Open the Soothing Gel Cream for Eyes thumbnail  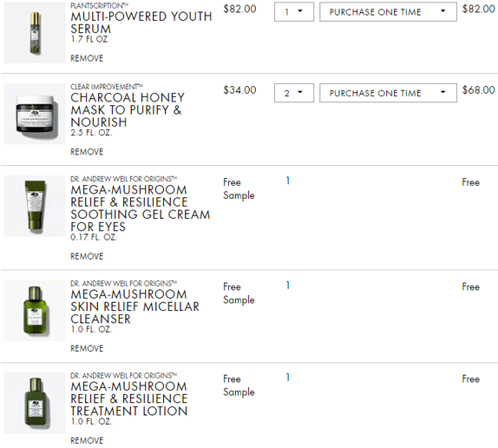(35, 206)
